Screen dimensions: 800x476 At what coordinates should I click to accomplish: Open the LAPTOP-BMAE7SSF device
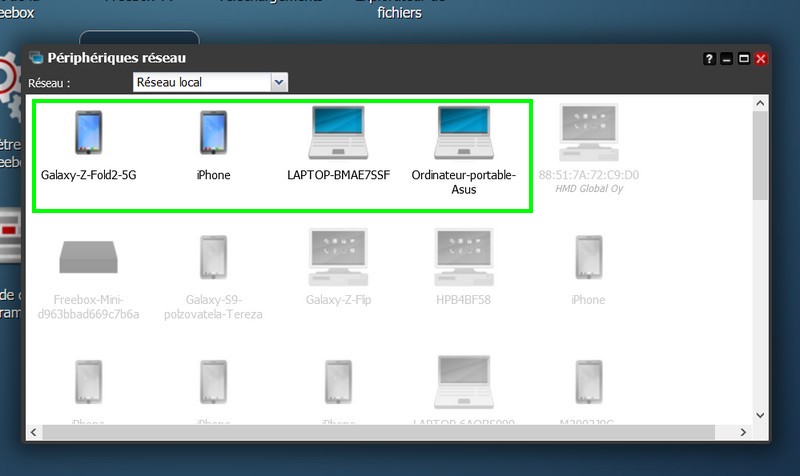338,144
